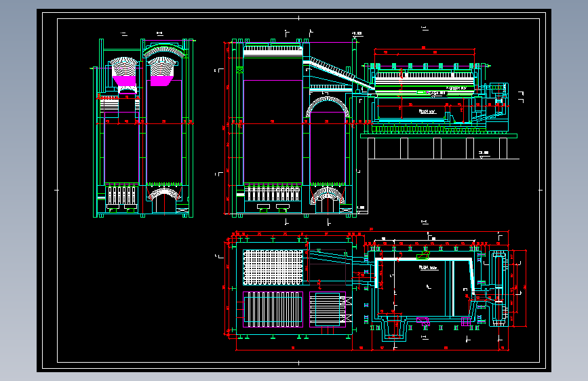Click the white checker grid in plan view
588x381 pixels.
pyautogui.click(x=273, y=268)
